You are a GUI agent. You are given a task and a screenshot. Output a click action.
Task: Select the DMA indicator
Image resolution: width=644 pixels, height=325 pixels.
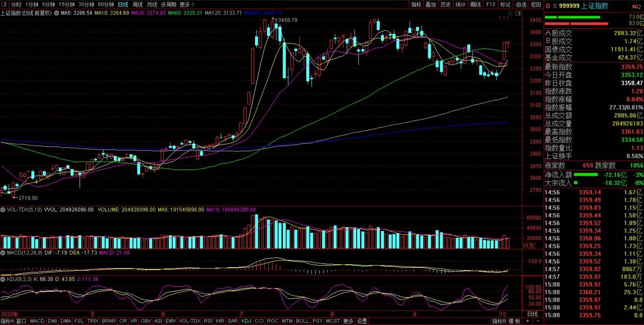pyautogui.click(x=66, y=321)
